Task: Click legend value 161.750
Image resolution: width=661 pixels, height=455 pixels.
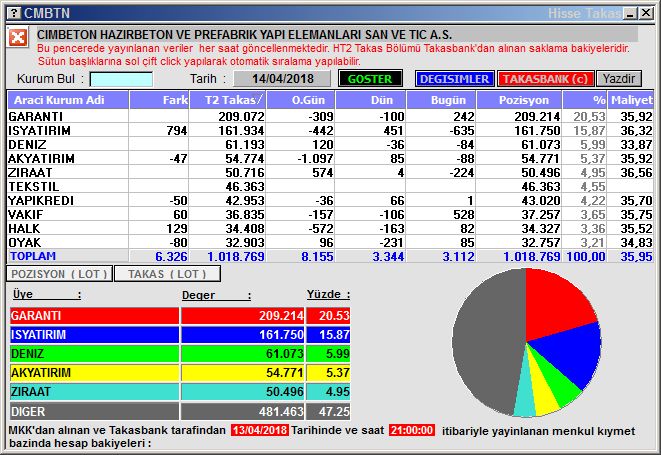Action: pos(281,334)
